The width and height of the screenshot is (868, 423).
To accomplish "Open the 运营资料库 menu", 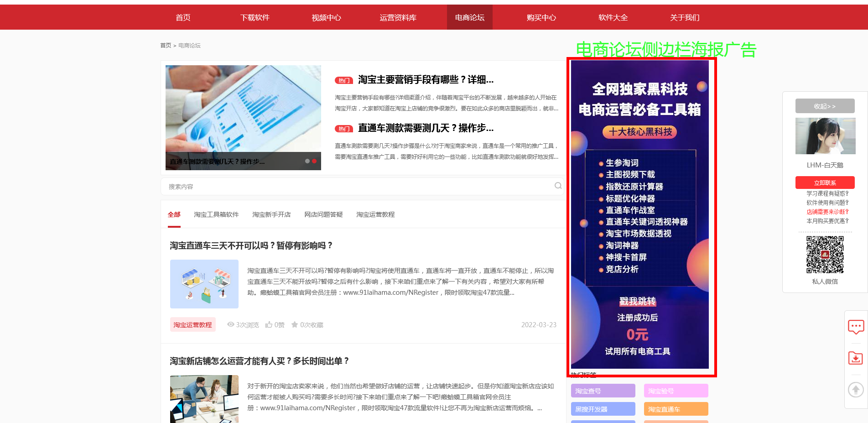I will [x=398, y=17].
